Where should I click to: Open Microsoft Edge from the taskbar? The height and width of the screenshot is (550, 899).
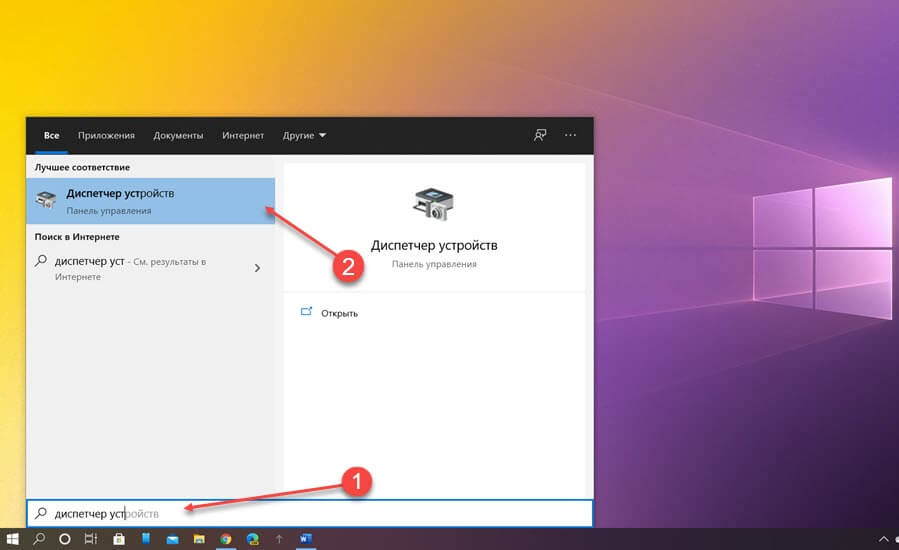(x=252, y=539)
